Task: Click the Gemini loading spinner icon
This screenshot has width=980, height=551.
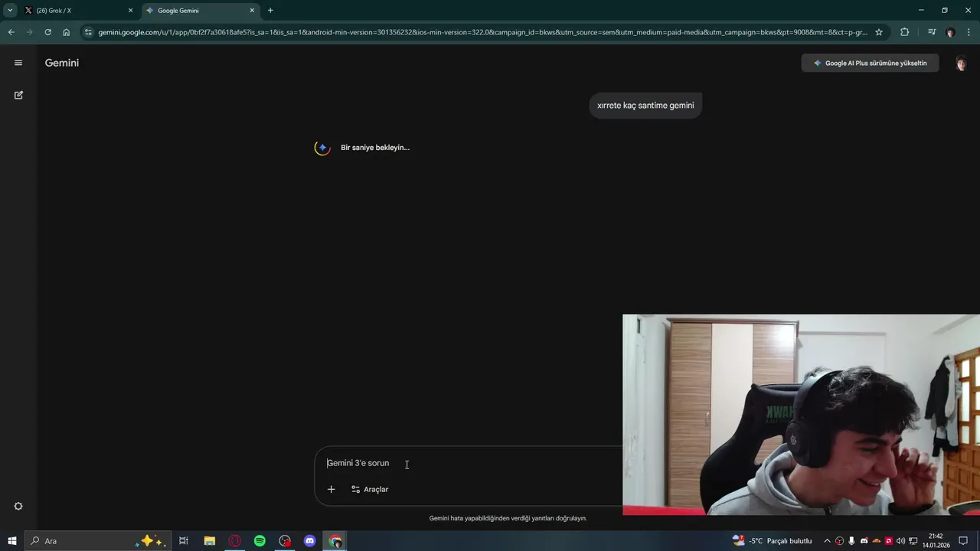Action: [322, 148]
